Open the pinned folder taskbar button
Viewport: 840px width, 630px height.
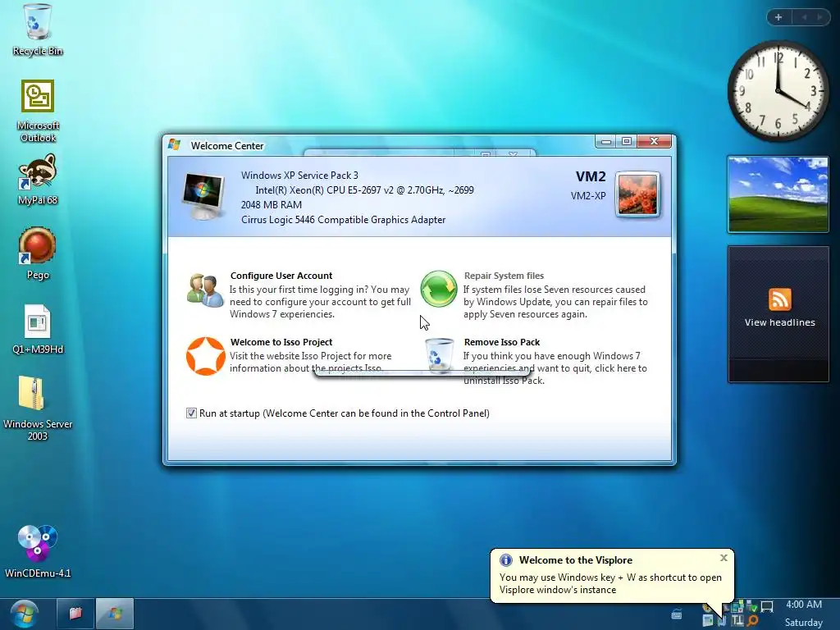coord(75,614)
